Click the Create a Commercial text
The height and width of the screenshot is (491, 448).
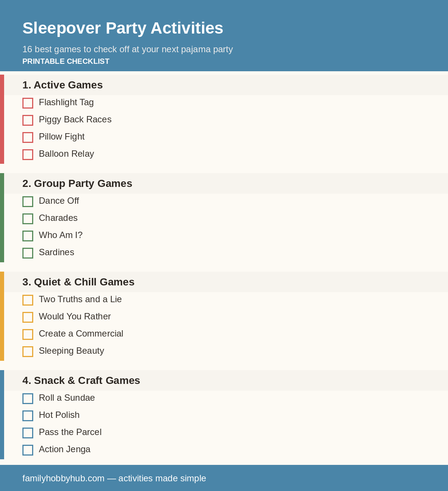tap(81, 334)
